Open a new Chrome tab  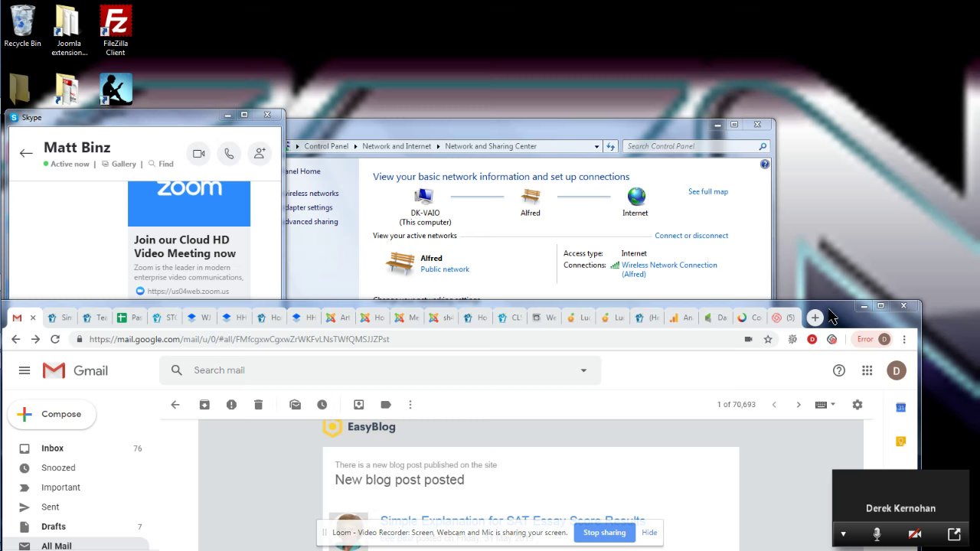pyautogui.click(x=815, y=318)
